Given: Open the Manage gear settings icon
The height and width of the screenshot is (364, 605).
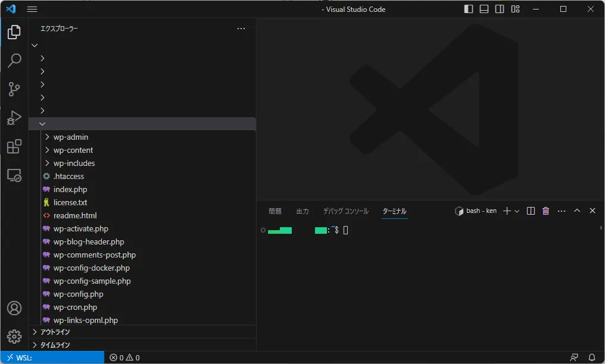Looking at the screenshot, I should [x=14, y=337].
